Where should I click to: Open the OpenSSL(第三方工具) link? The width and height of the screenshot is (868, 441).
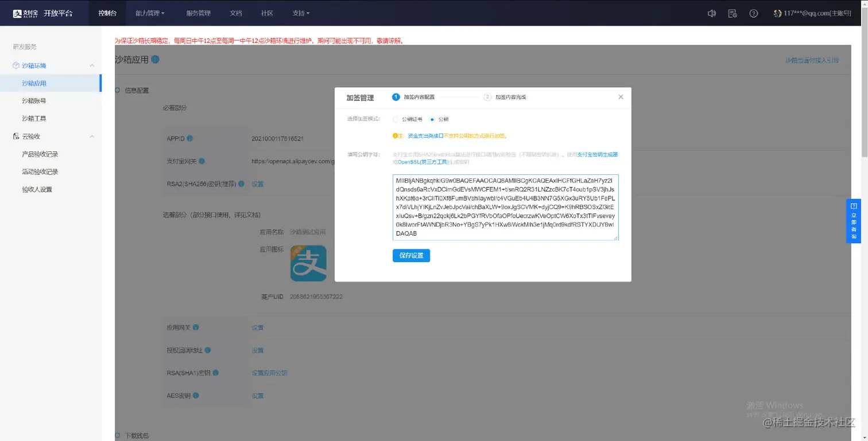pos(423,162)
